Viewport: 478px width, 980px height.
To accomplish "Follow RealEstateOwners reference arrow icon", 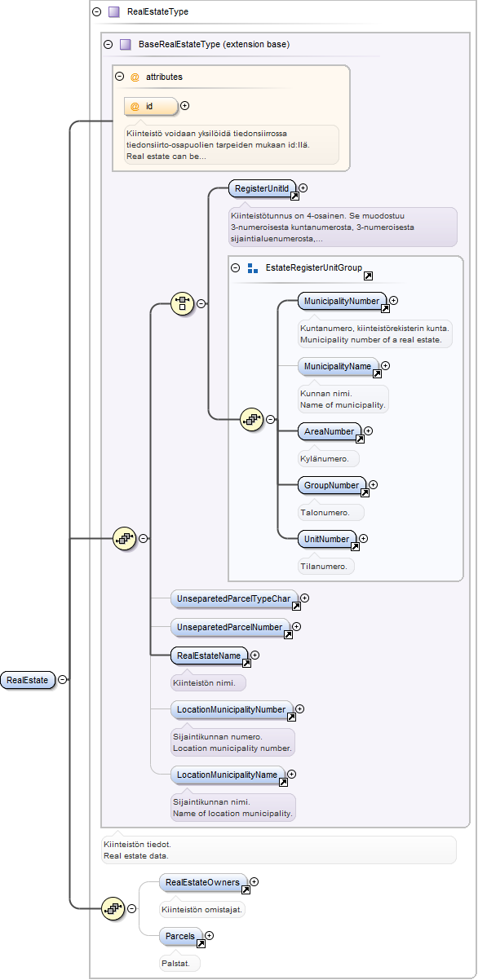I will click(x=245, y=890).
